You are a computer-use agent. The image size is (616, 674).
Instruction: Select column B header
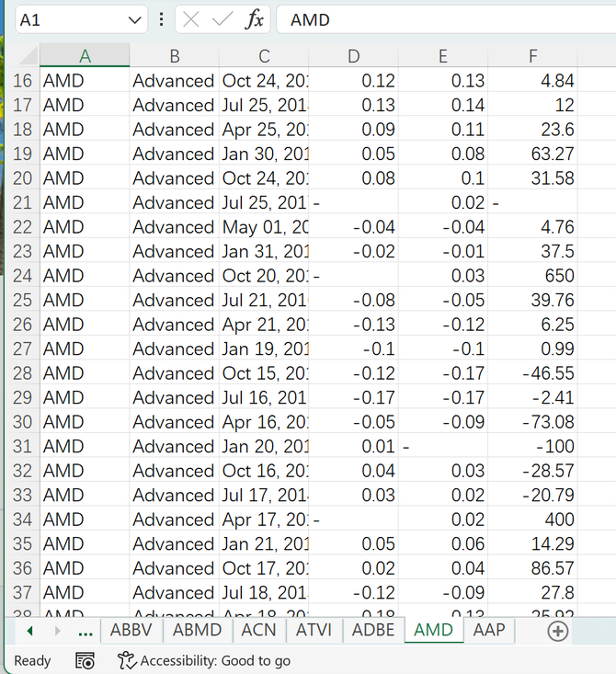174,56
